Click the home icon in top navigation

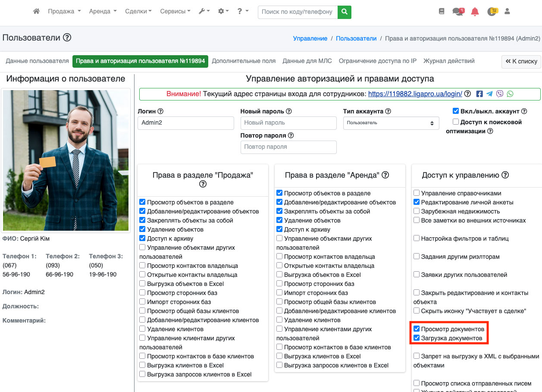click(37, 12)
